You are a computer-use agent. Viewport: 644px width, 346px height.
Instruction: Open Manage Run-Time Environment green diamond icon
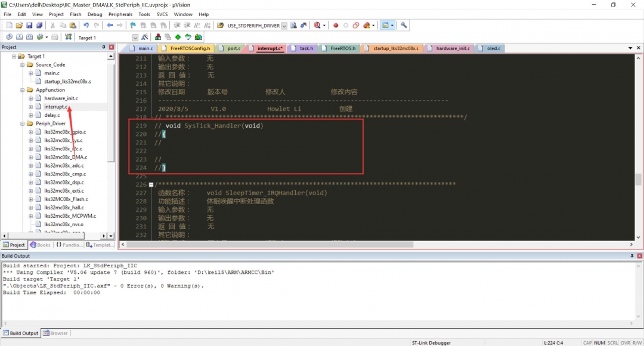tap(178, 38)
